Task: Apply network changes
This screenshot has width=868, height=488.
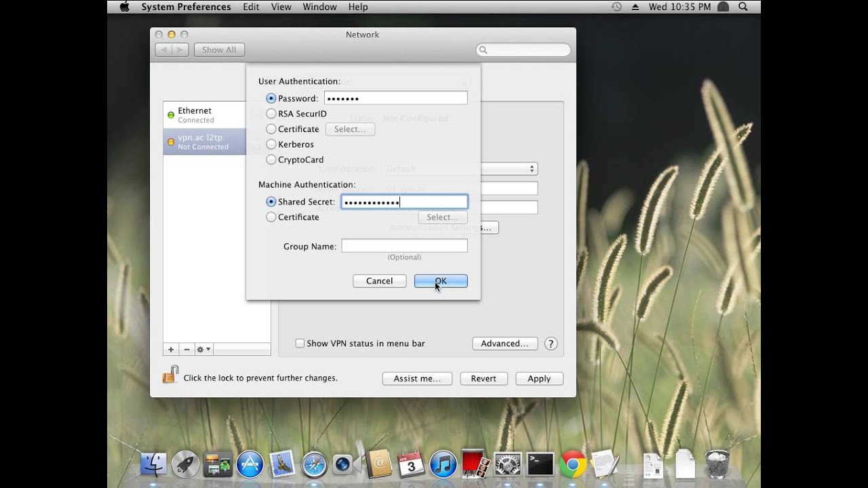Action: click(539, 379)
